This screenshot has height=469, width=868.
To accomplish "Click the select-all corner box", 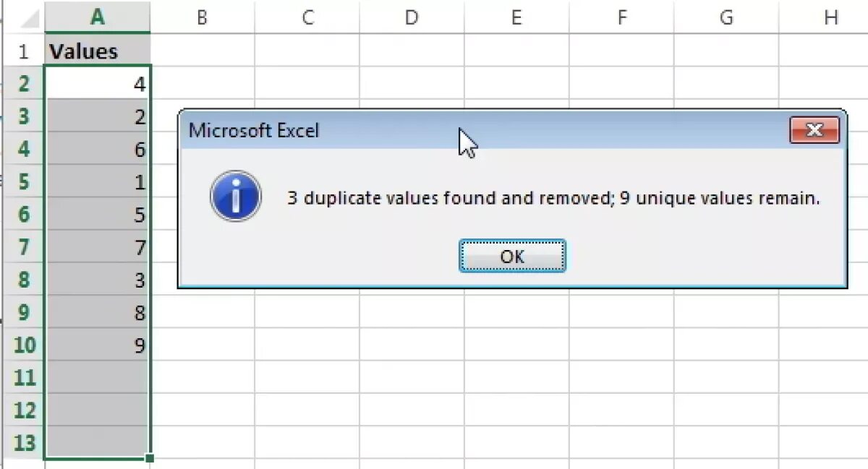I will click(x=23, y=17).
